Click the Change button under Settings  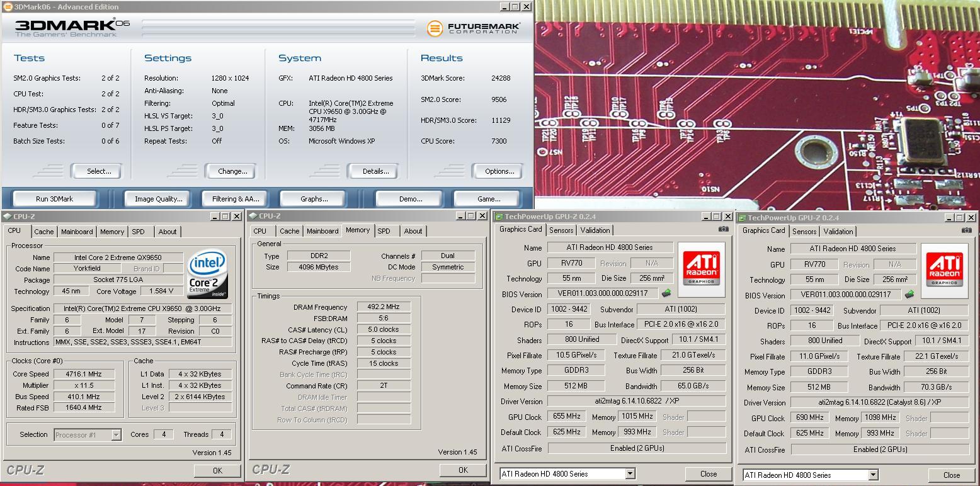pyautogui.click(x=230, y=171)
